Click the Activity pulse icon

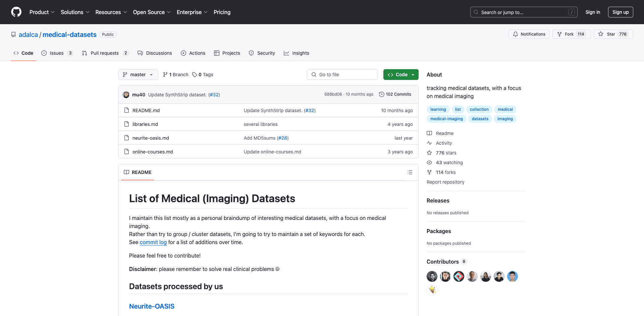429,143
